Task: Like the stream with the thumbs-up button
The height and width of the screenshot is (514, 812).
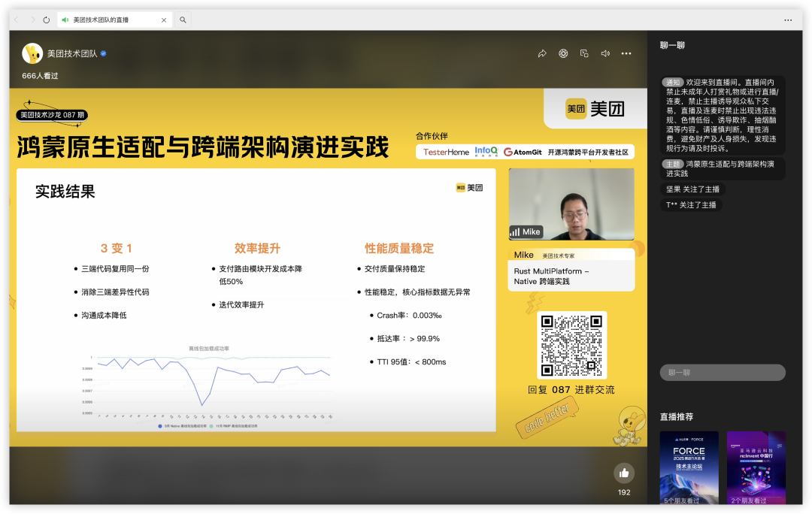Action: [x=624, y=472]
